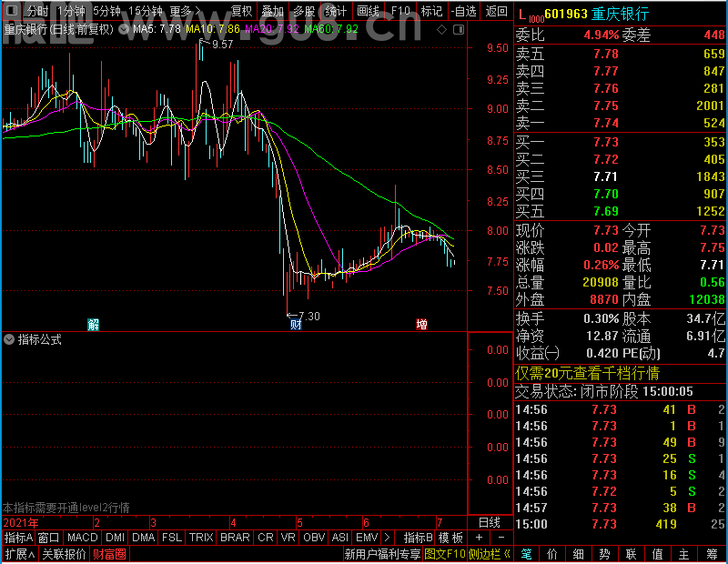Click the 买一 bid price 7.73

[606, 142]
